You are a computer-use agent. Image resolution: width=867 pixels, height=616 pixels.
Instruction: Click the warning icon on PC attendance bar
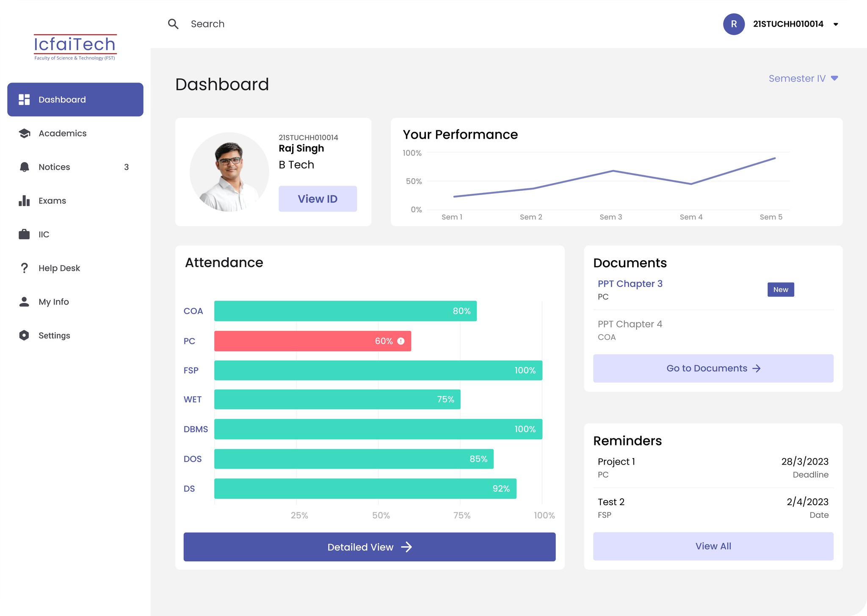pos(401,341)
